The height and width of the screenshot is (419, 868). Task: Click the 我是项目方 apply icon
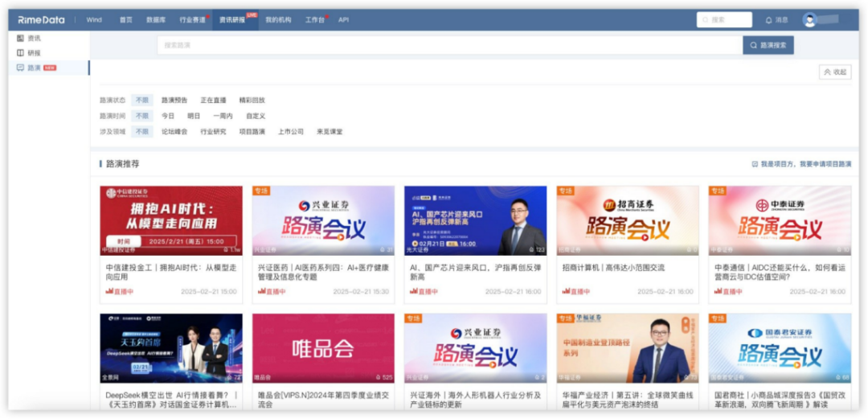755,164
